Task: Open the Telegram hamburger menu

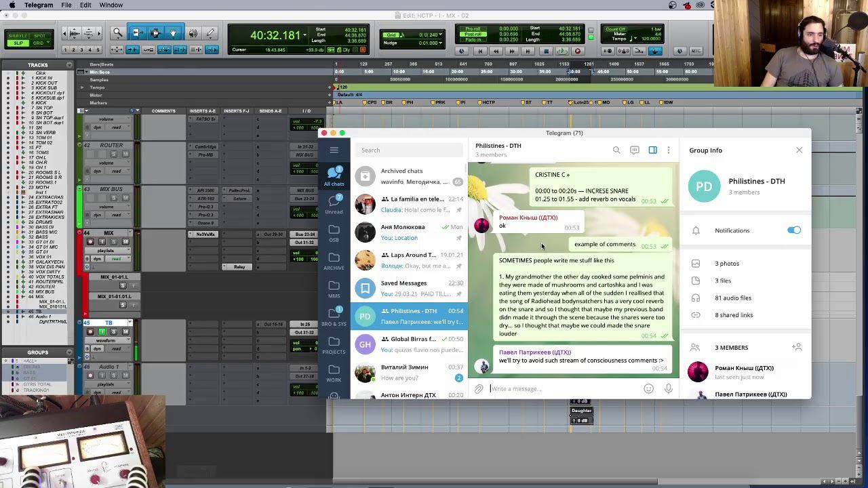Action: click(x=334, y=150)
